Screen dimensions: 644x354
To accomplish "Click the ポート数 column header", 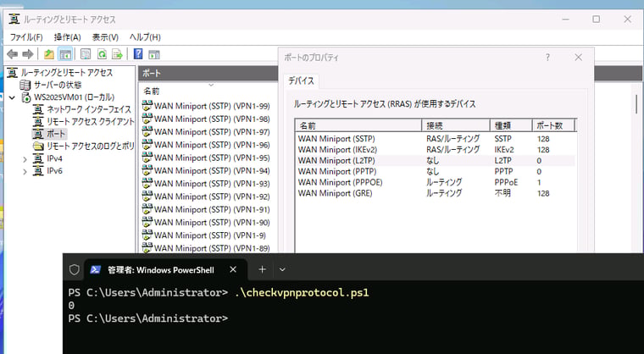I will click(x=553, y=125).
